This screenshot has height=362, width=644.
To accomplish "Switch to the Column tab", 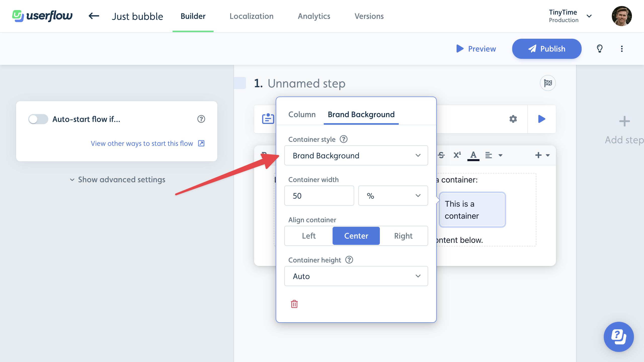I will point(302,114).
